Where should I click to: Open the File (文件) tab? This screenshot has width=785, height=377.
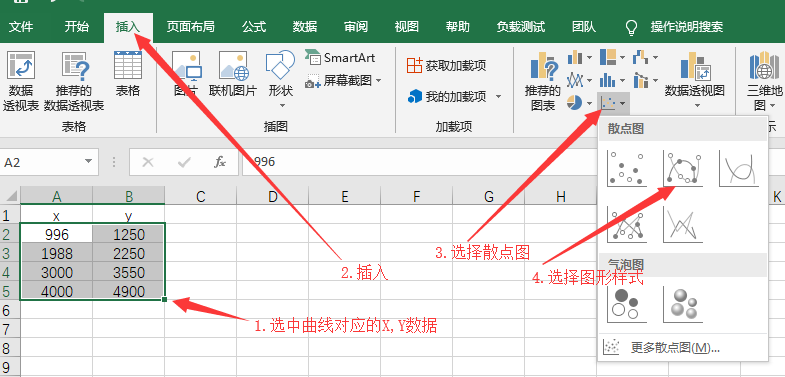point(21,27)
